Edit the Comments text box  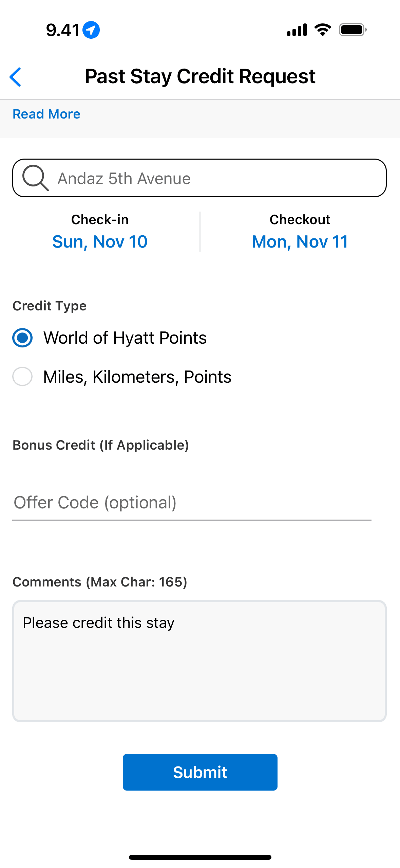[199, 661]
